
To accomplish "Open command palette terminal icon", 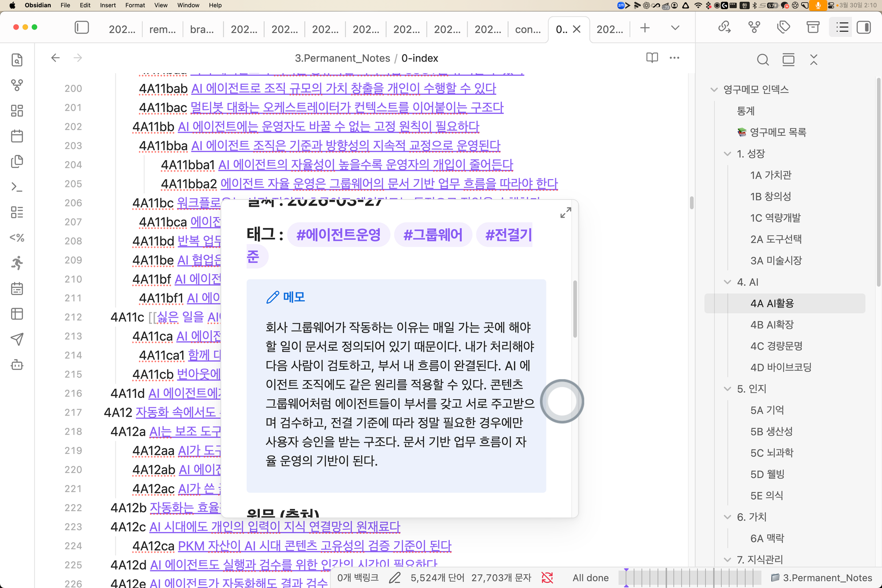I will point(17,187).
